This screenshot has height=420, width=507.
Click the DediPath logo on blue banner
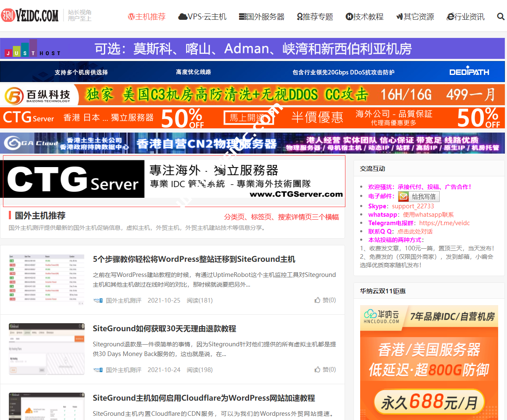pos(469,72)
